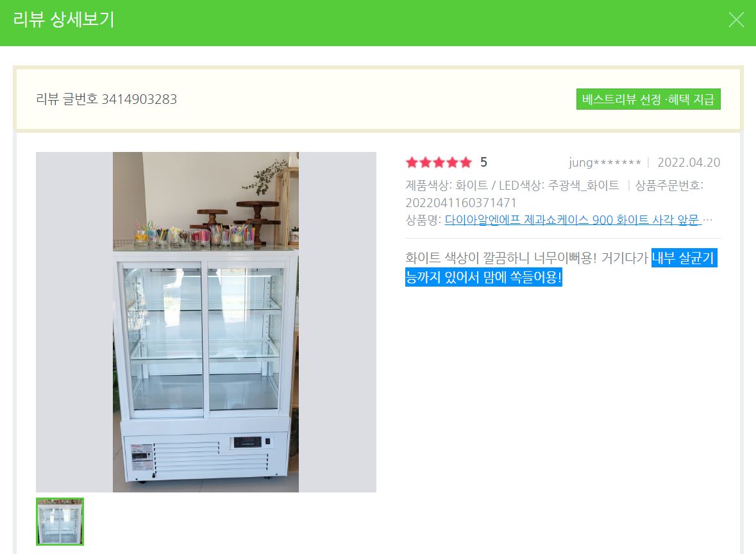Click the rating score number 5

pos(483,162)
